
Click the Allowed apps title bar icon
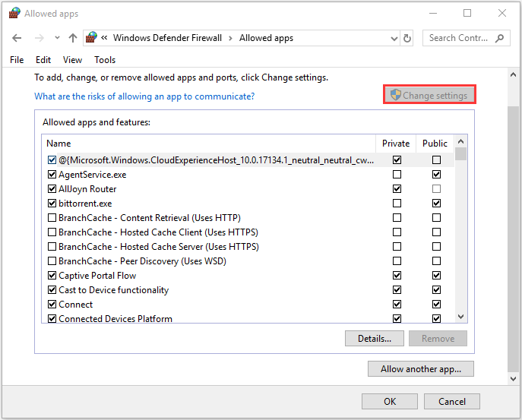point(14,13)
